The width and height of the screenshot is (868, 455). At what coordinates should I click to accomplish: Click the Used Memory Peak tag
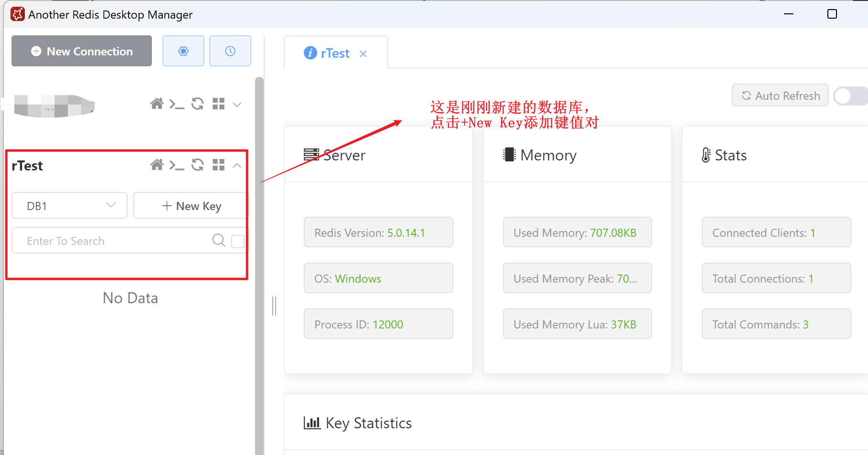coord(577,278)
